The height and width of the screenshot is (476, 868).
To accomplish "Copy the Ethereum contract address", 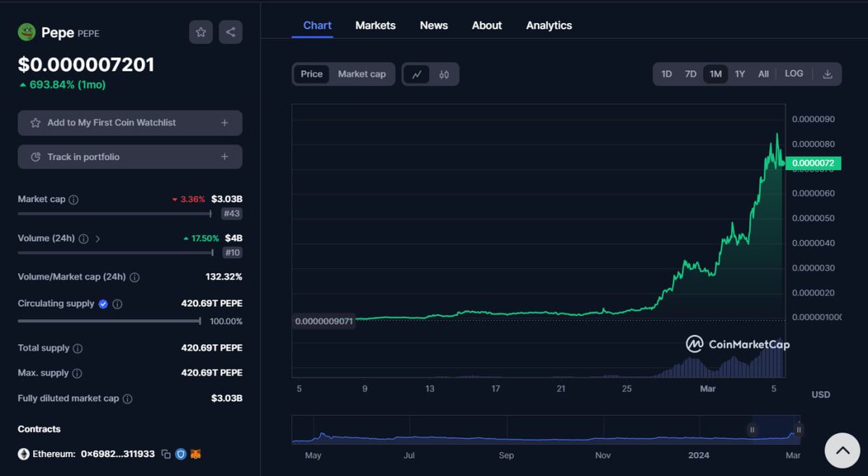I will 166,454.
